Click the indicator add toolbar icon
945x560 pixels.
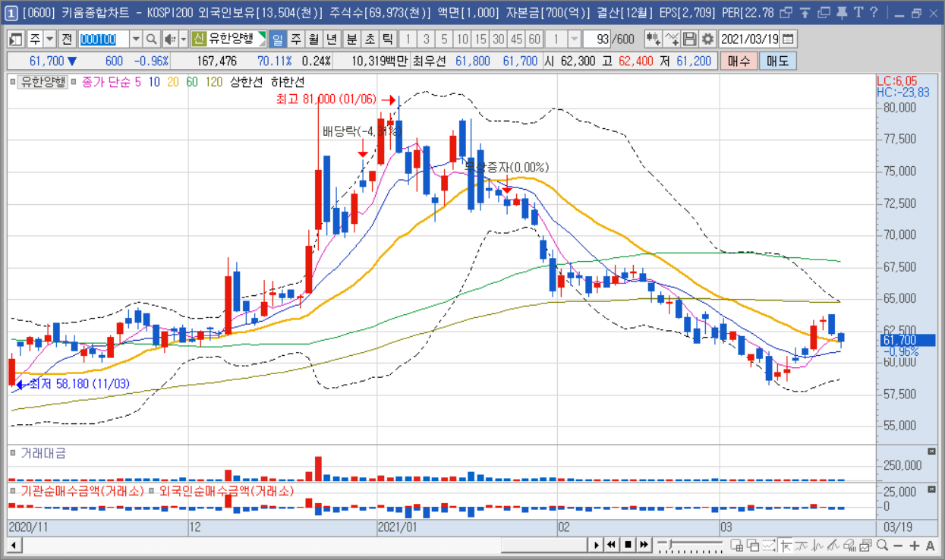(653, 39)
